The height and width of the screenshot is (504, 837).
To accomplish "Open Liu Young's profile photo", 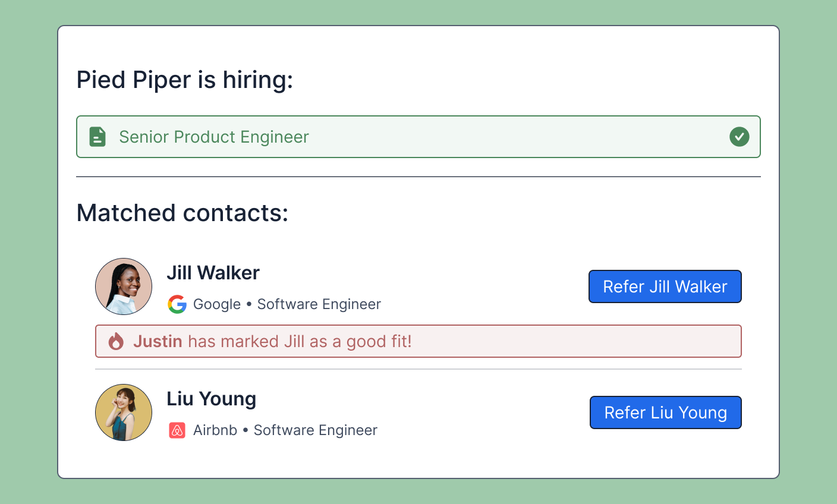I will tap(124, 412).
